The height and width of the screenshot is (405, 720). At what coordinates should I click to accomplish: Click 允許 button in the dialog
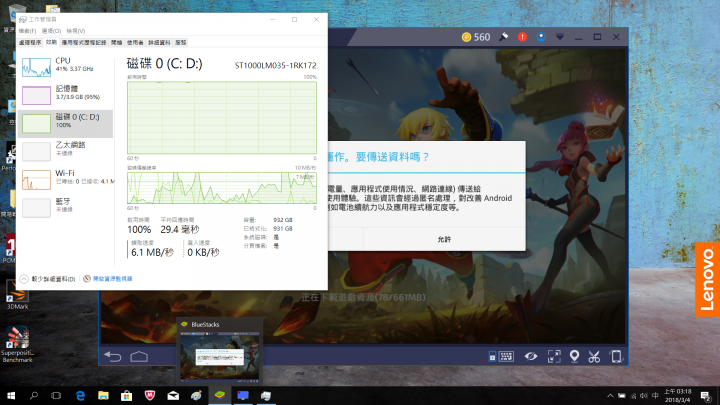tap(444, 239)
